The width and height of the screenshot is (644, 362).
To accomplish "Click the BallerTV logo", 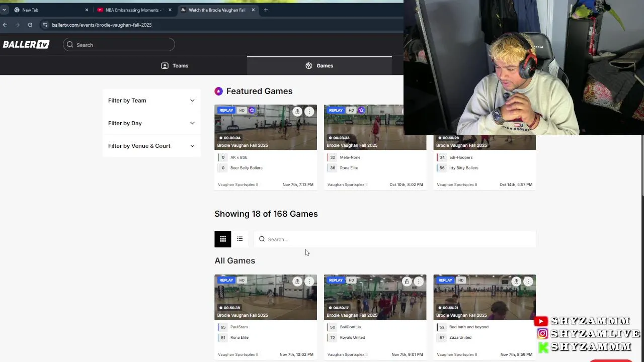I will click(x=26, y=45).
